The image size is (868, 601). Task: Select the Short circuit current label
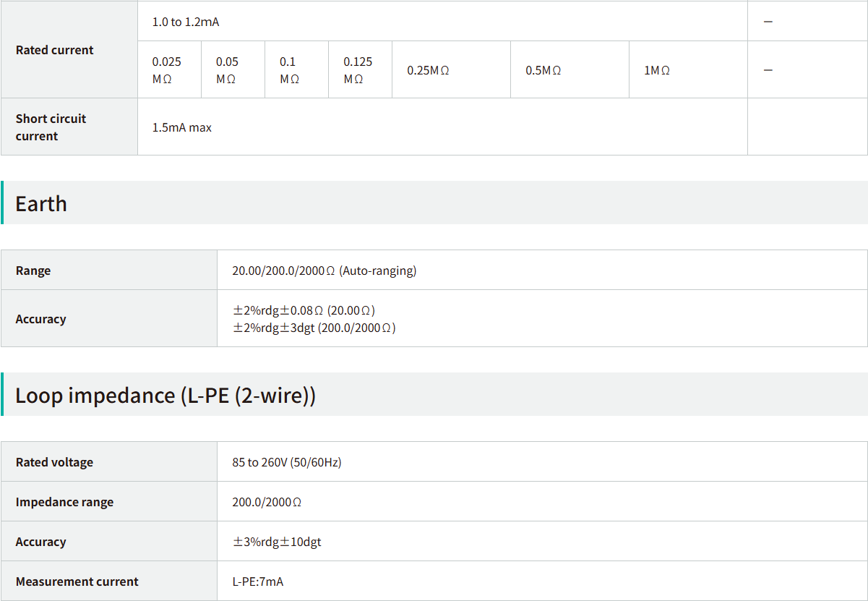pos(51,127)
